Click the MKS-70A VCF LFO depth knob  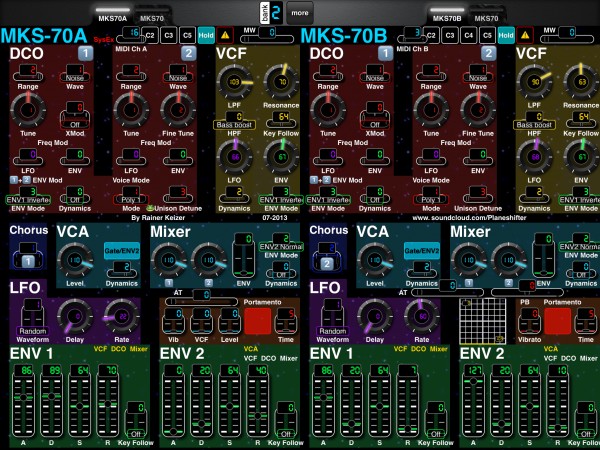(x=234, y=157)
